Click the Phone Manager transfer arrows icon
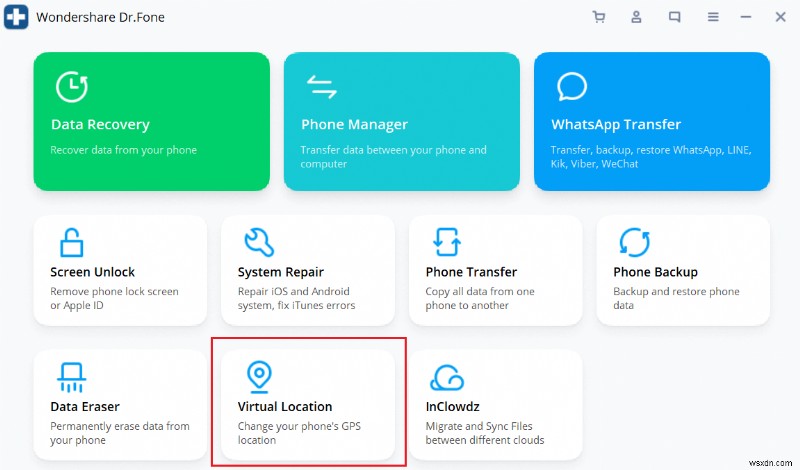 pyautogui.click(x=321, y=87)
